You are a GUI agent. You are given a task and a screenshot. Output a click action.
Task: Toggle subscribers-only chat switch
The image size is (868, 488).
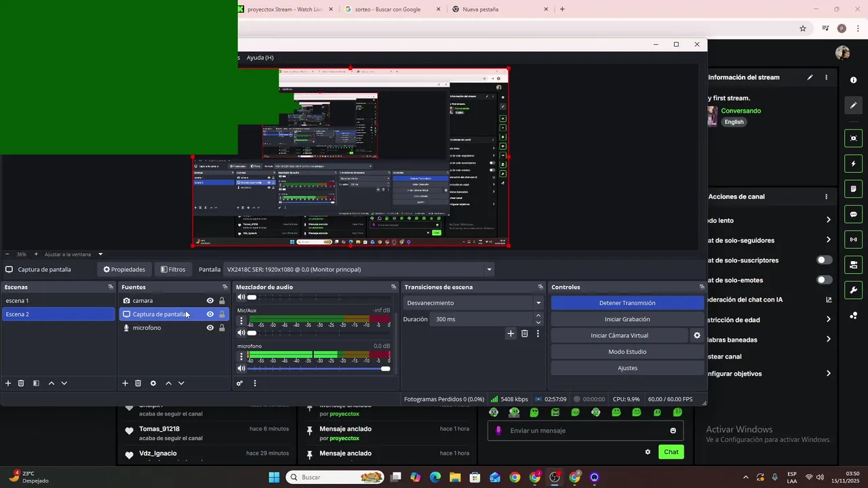pos(825,260)
